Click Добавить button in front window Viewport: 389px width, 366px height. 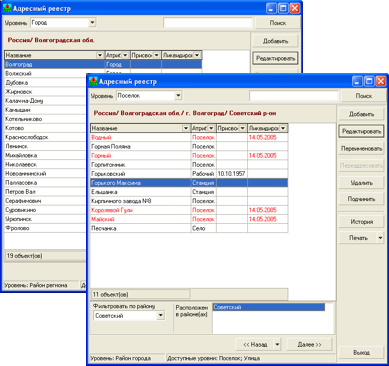tap(361, 114)
